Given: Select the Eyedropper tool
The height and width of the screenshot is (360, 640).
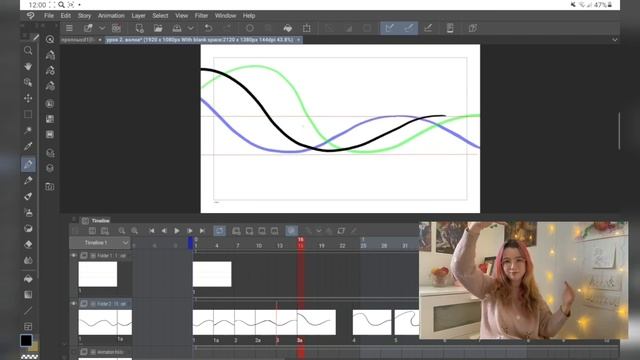Looking at the screenshot, I should pos(28,146).
